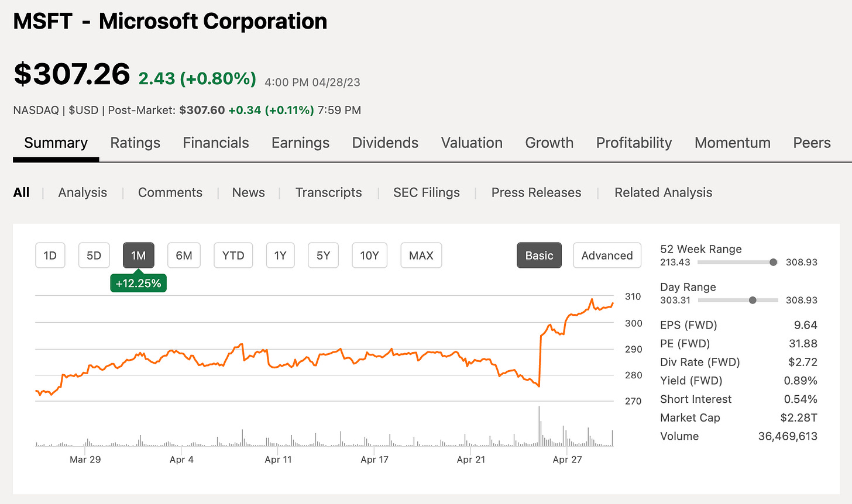This screenshot has height=504, width=852.
Task: Show the Comments section
Action: [170, 192]
